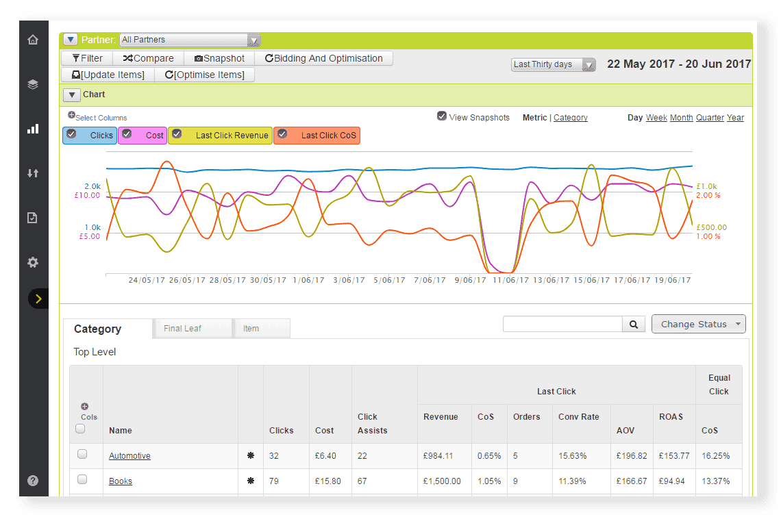
Task: Click the Cols plus icon in table
Action: click(85, 407)
